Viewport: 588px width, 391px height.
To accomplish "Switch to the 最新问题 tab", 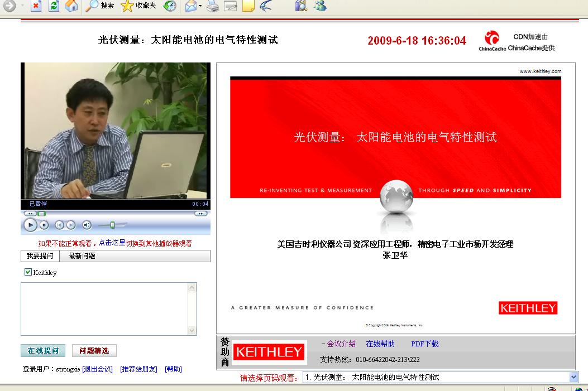I will pyautogui.click(x=82, y=256).
